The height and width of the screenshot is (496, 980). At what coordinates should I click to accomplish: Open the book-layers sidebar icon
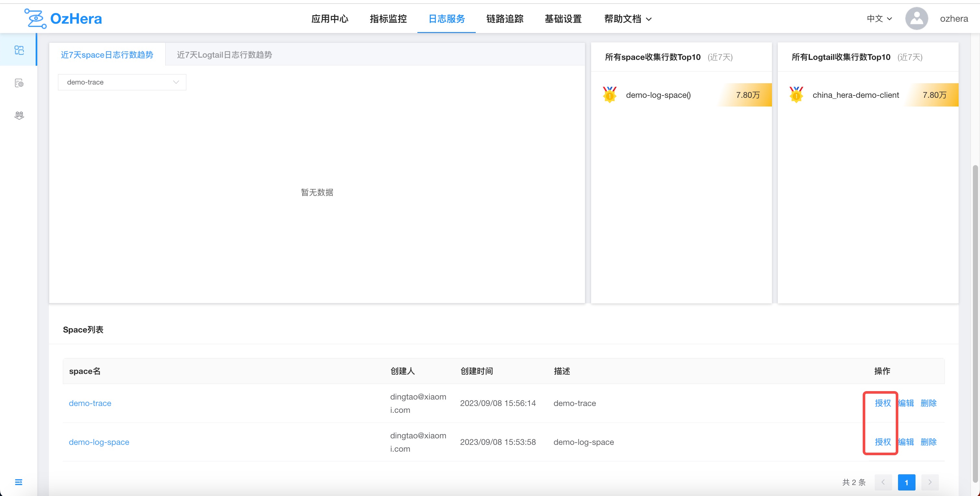point(19,116)
